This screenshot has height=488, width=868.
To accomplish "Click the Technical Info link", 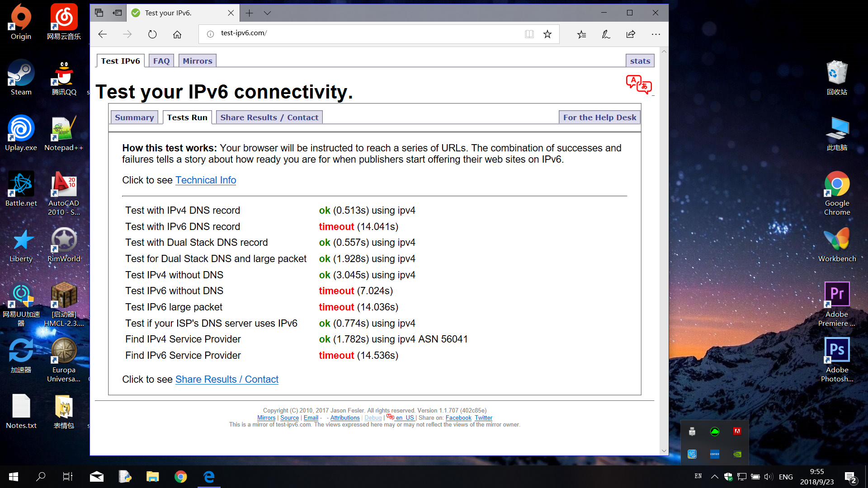I will click(x=206, y=180).
